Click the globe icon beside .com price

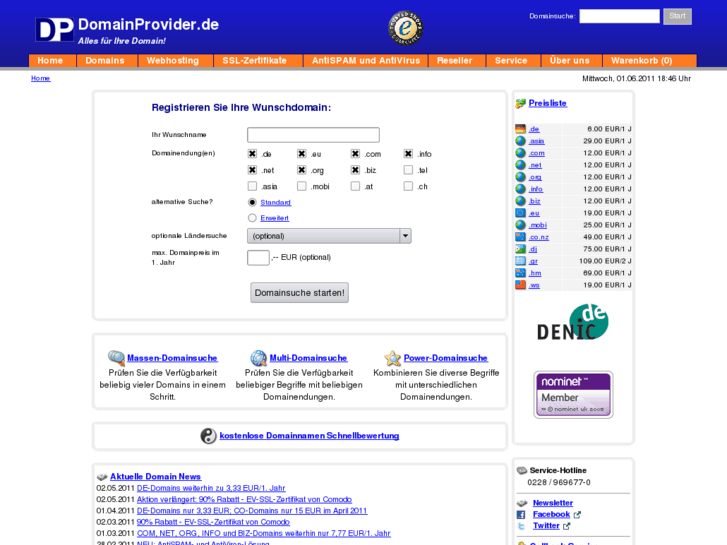521,153
